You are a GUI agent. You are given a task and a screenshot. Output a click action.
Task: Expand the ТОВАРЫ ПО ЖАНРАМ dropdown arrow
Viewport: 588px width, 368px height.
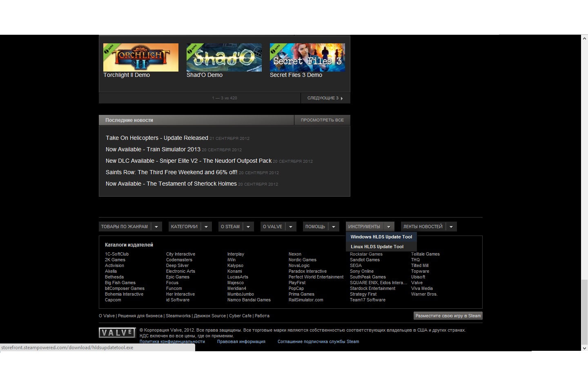[x=156, y=227]
